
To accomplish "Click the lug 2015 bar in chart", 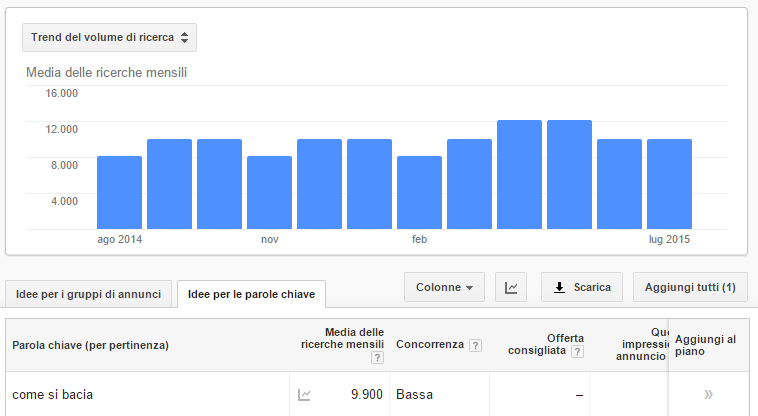I will click(x=669, y=184).
